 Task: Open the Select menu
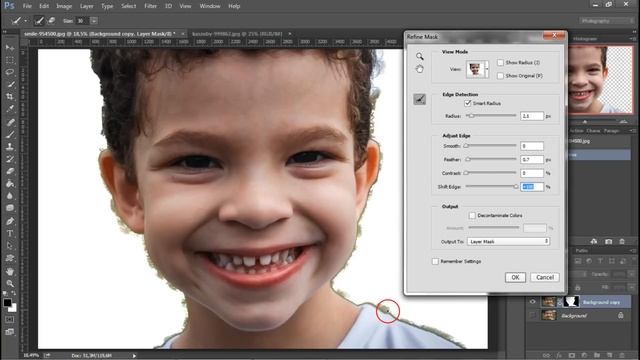[129, 6]
